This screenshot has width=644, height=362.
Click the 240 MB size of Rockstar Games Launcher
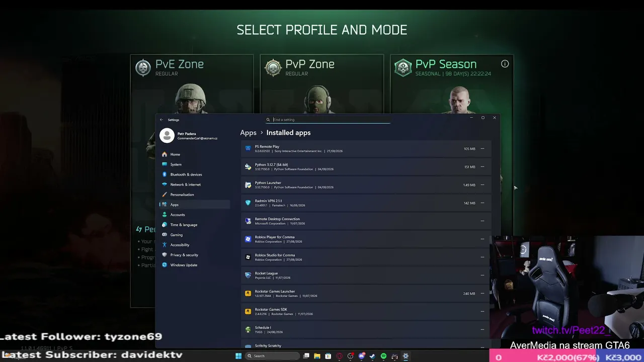coord(469,294)
